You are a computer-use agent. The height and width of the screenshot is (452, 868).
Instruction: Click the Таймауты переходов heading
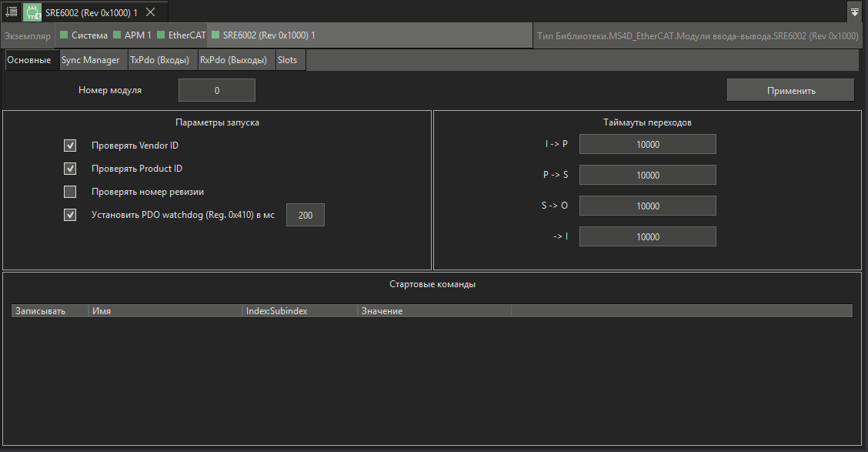(x=647, y=122)
